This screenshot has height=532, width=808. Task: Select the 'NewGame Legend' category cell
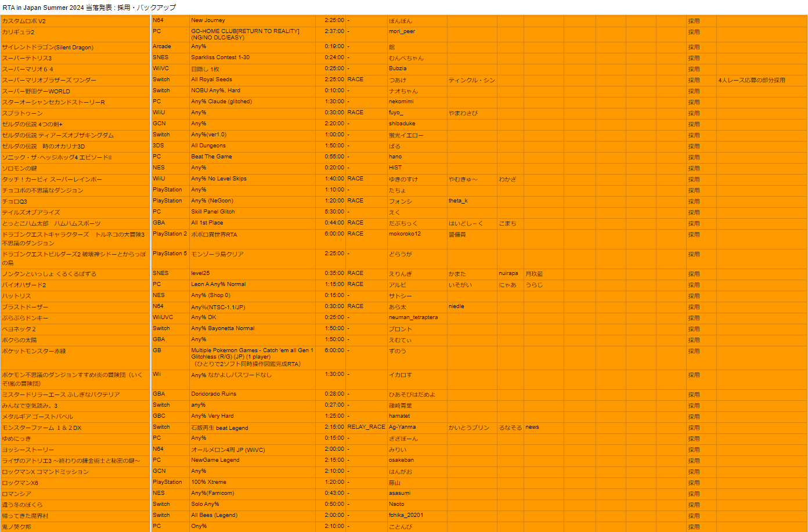click(x=252, y=461)
